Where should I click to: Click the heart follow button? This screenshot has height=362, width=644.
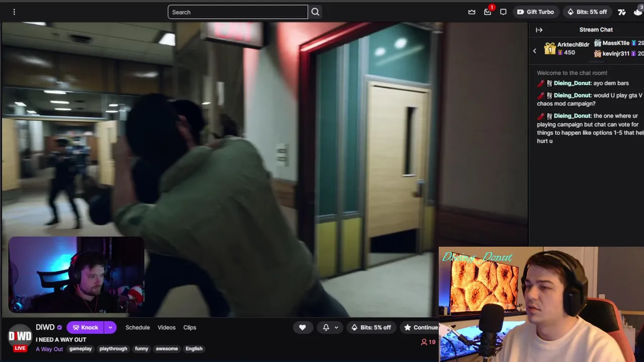302,327
